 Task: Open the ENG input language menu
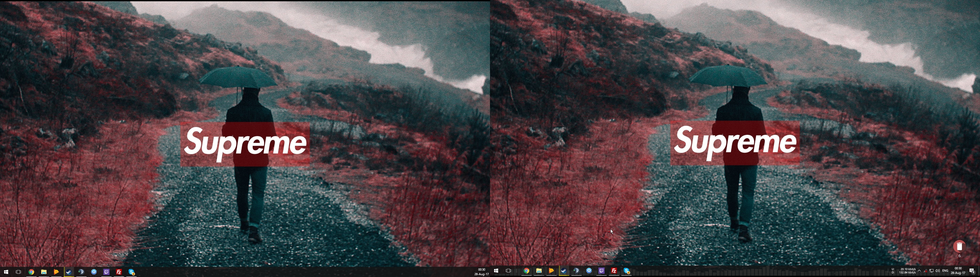945,271
